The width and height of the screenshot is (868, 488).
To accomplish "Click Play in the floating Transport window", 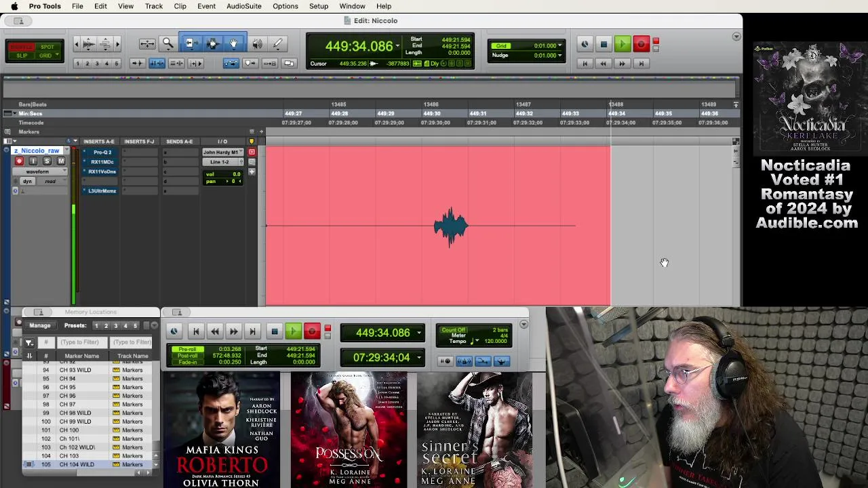I will (x=293, y=331).
